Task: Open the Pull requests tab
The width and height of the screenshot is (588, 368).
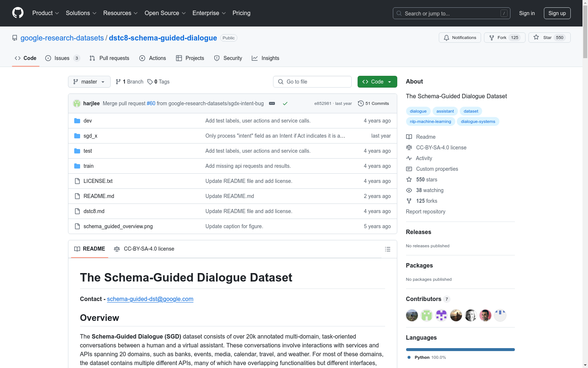Action: (110, 58)
